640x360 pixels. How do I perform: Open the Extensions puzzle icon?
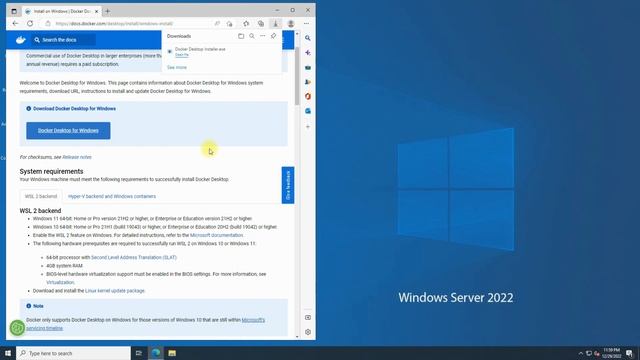pyautogui.click(x=246, y=24)
